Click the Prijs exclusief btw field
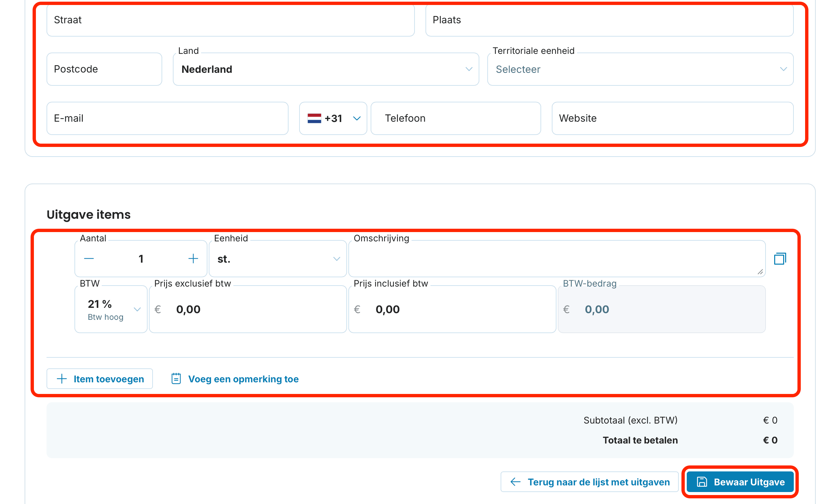839x504 pixels. tap(248, 309)
